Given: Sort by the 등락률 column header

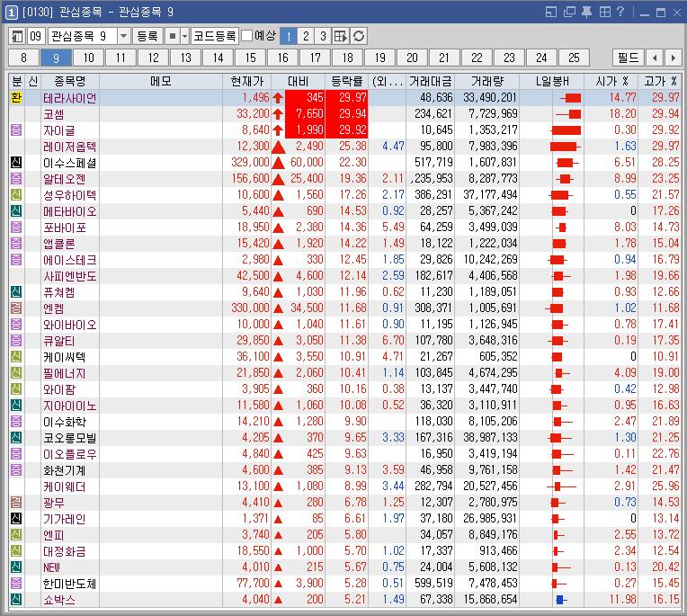Looking at the screenshot, I should point(347,82).
